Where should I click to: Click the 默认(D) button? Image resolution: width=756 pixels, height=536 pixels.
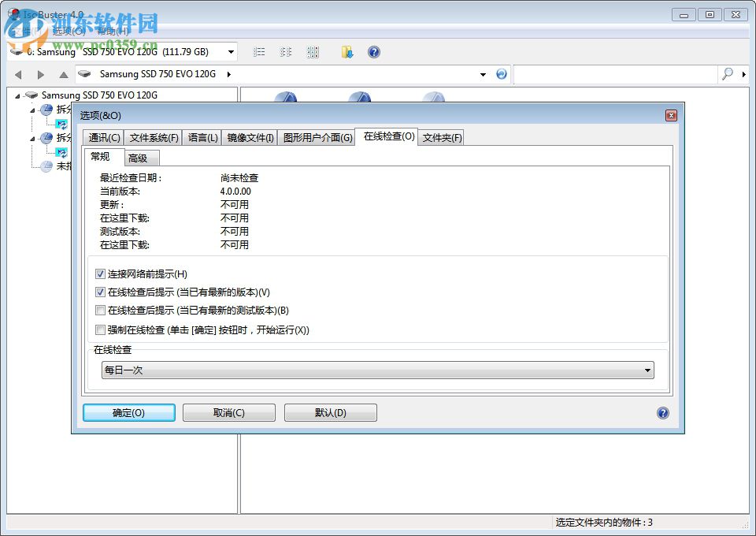329,412
